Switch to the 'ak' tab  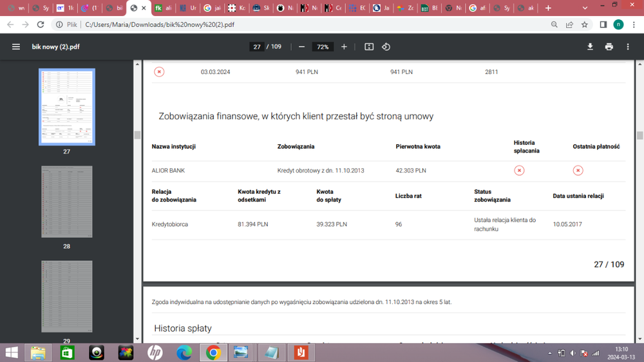[x=526, y=8]
